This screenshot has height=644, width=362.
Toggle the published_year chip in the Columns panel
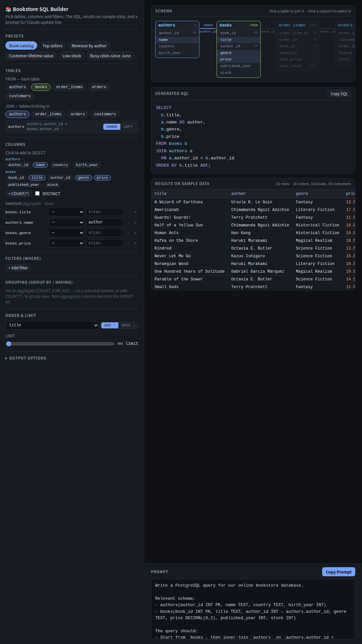tap(24, 185)
